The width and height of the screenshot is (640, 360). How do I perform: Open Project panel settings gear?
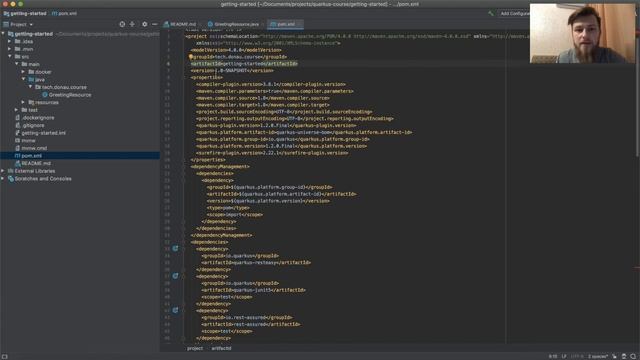pyautogui.click(x=144, y=24)
